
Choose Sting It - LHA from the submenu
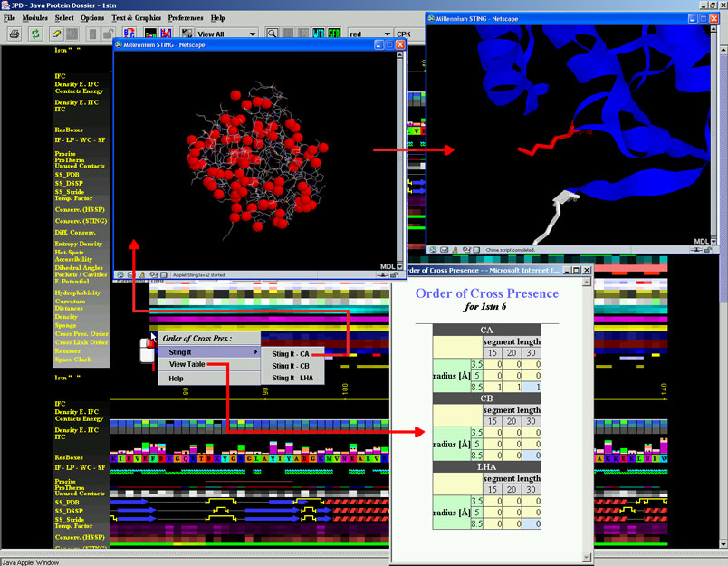pyautogui.click(x=292, y=378)
